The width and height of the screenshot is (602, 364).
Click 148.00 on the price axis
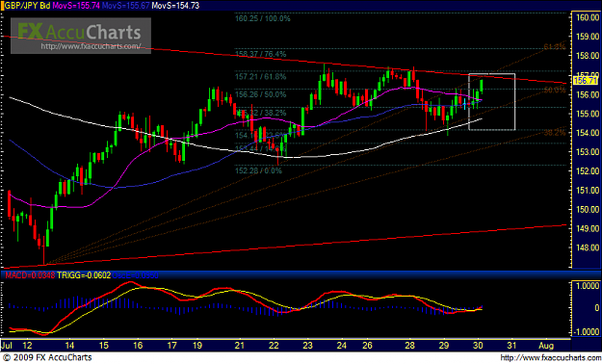587,247
